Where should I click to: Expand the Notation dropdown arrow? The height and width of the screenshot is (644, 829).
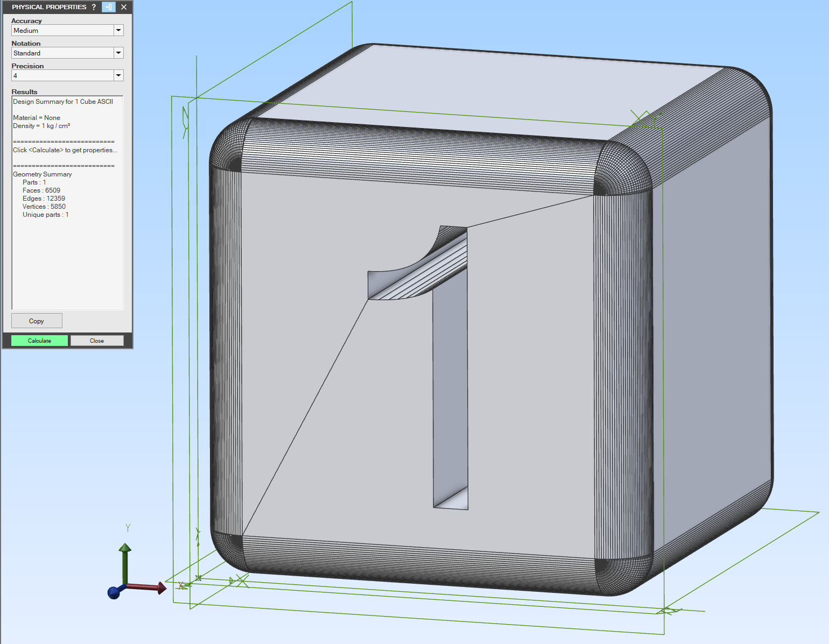118,53
